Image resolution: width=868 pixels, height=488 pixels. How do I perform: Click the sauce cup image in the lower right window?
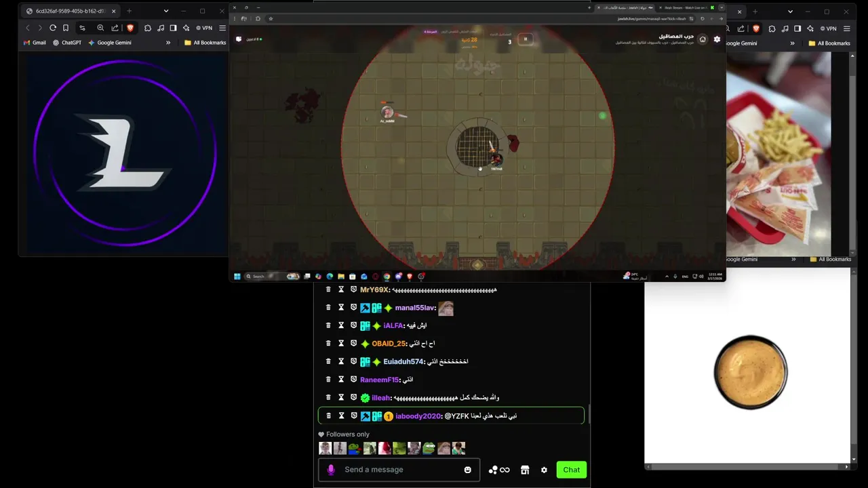[x=751, y=372]
